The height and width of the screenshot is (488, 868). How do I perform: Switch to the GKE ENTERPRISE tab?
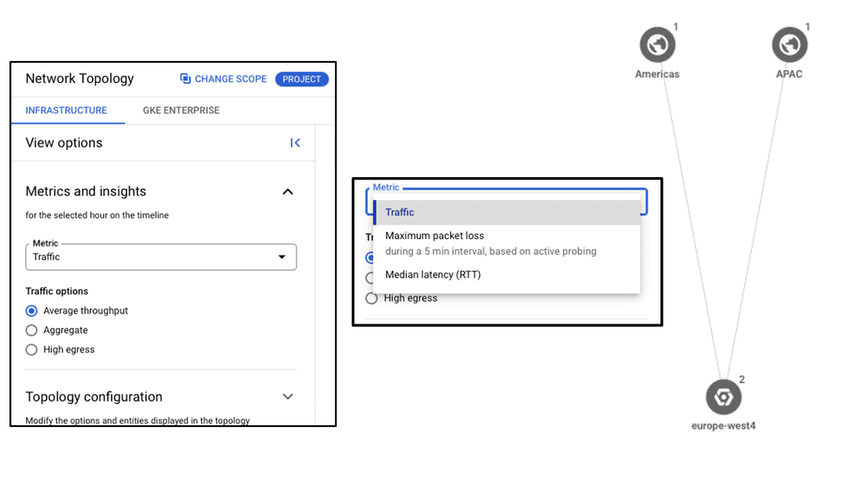181,110
